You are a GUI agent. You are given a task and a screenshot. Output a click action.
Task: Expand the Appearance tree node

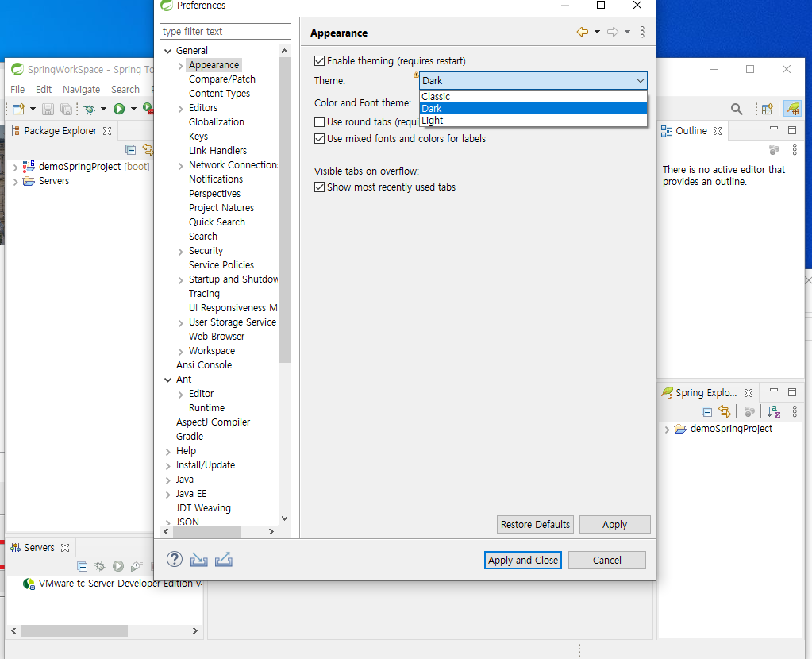[x=180, y=66]
